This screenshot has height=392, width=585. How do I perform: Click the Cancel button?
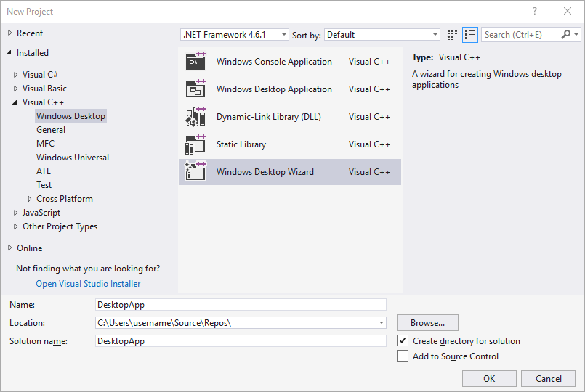(x=549, y=379)
